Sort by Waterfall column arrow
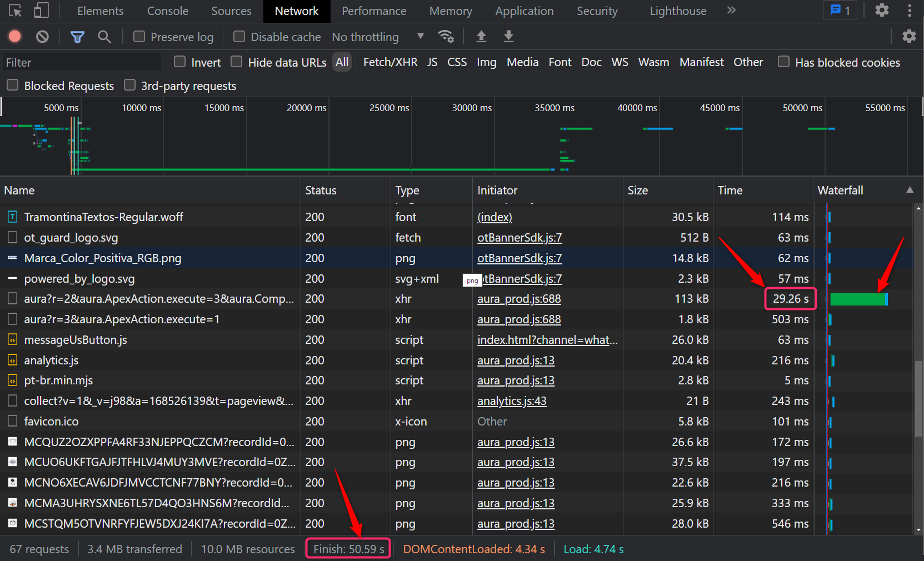This screenshot has height=561, width=924. coord(910,190)
